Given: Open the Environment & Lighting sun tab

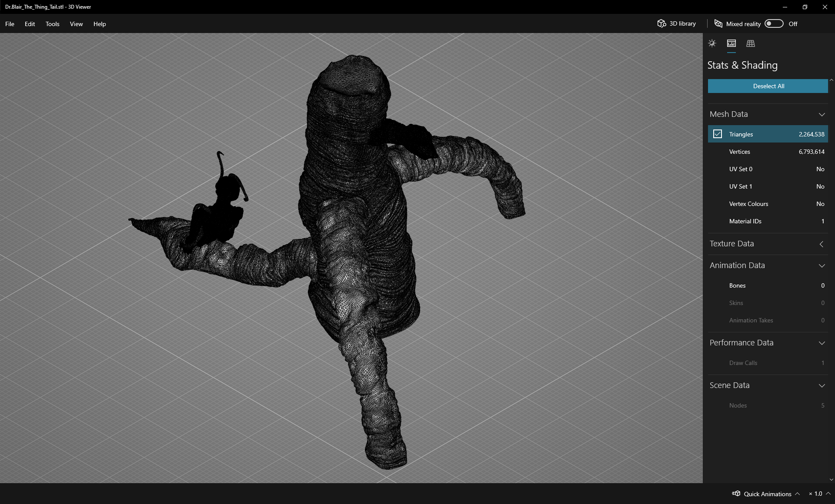Looking at the screenshot, I should point(712,43).
